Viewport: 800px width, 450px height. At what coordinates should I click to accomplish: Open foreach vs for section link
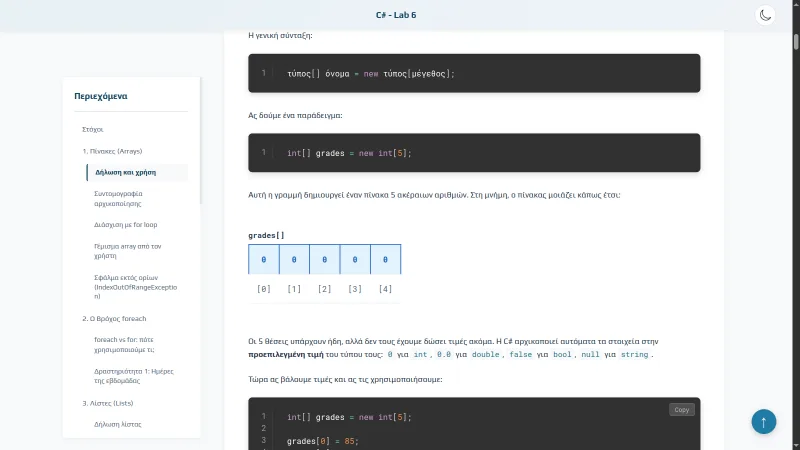[x=124, y=344]
